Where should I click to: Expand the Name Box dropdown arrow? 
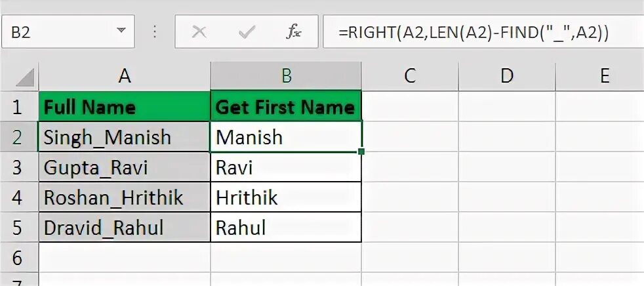[x=121, y=30]
